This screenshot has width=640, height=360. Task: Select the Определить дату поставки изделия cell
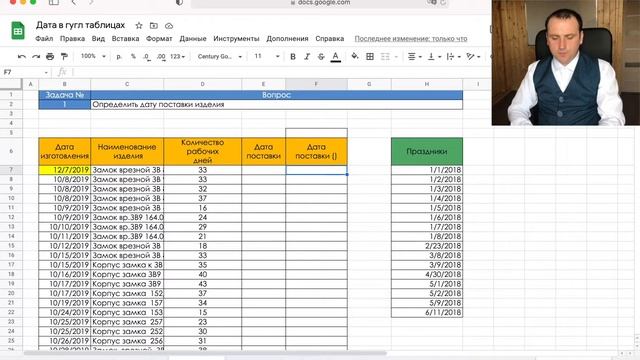[277, 104]
